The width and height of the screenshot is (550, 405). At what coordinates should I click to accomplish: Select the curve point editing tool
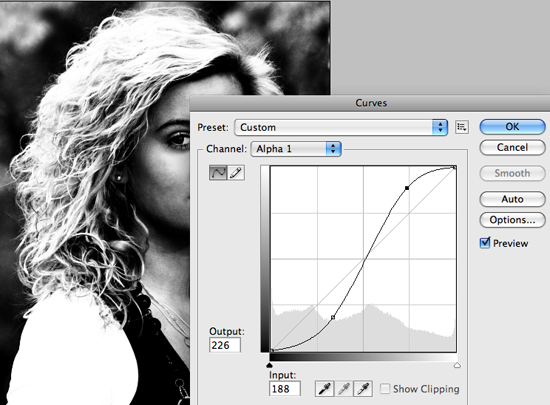pyautogui.click(x=218, y=173)
